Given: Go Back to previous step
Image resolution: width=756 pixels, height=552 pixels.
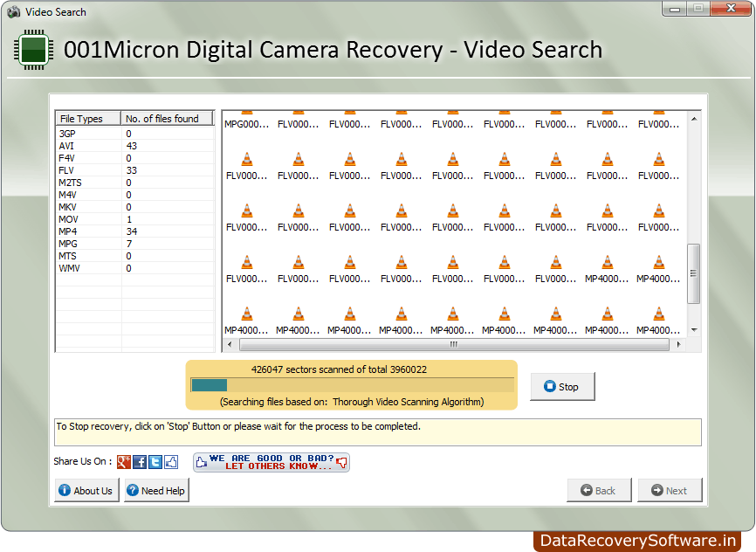Looking at the screenshot, I should tap(599, 490).
